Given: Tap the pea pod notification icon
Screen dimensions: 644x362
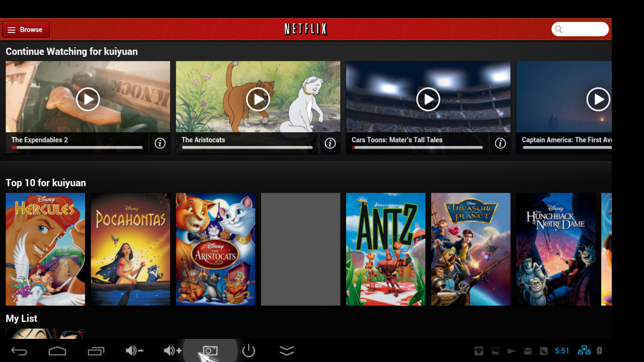Looking at the screenshot, I should coord(544,351).
